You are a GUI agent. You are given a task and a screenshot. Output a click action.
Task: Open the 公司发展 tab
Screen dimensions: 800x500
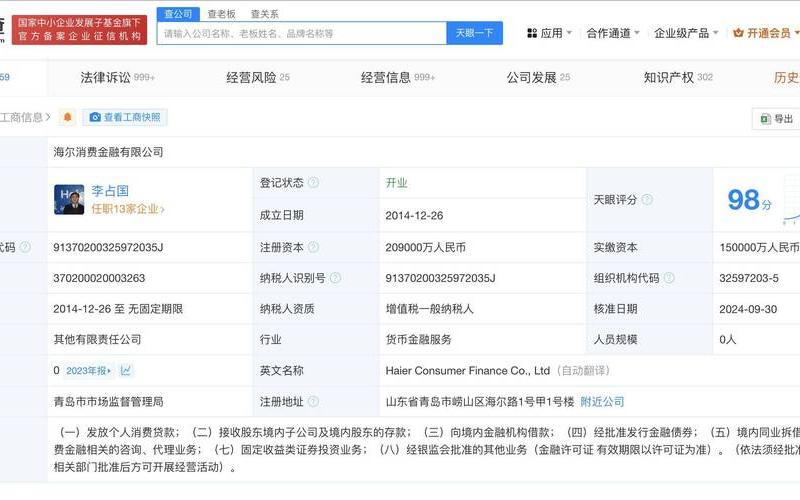tap(538, 78)
